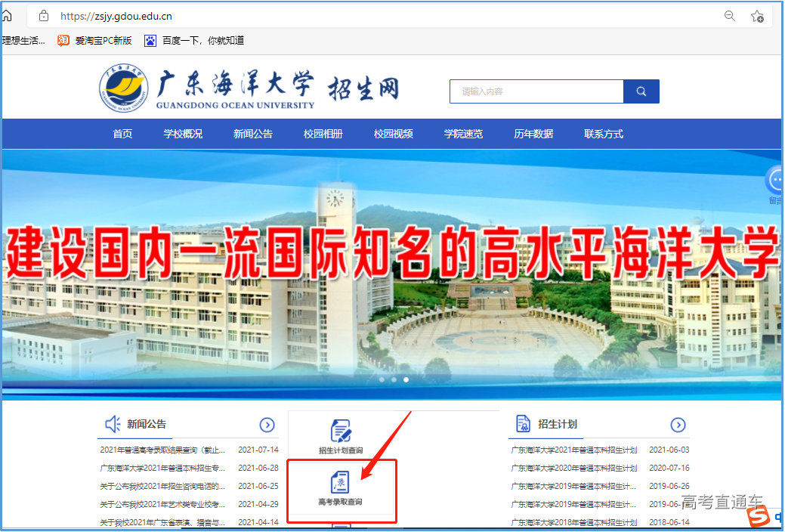Select 联系方式 in the navigation bar
This screenshot has width=785, height=532.
(x=603, y=134)
